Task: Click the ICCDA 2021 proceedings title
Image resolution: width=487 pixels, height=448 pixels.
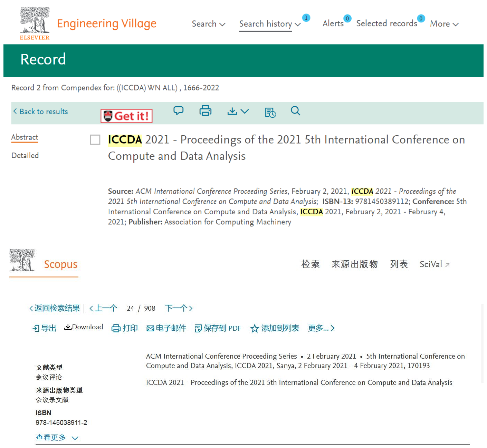Action: (x=286, y=148)
